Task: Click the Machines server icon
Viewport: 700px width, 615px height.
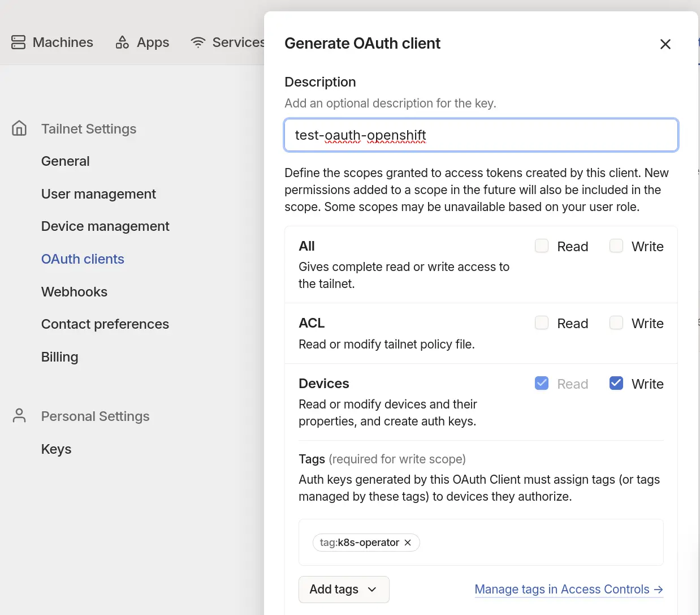Action: (18, 42)
